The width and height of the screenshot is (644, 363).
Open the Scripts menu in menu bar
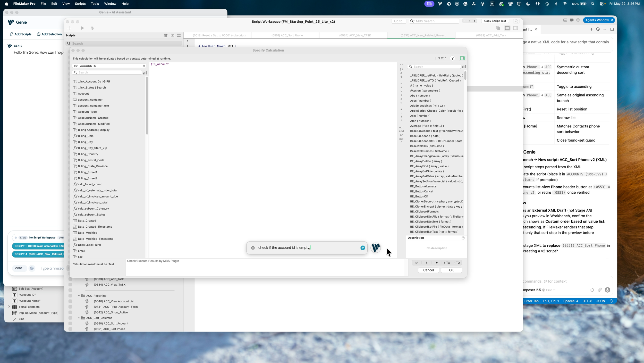click(x=80, y=4)
